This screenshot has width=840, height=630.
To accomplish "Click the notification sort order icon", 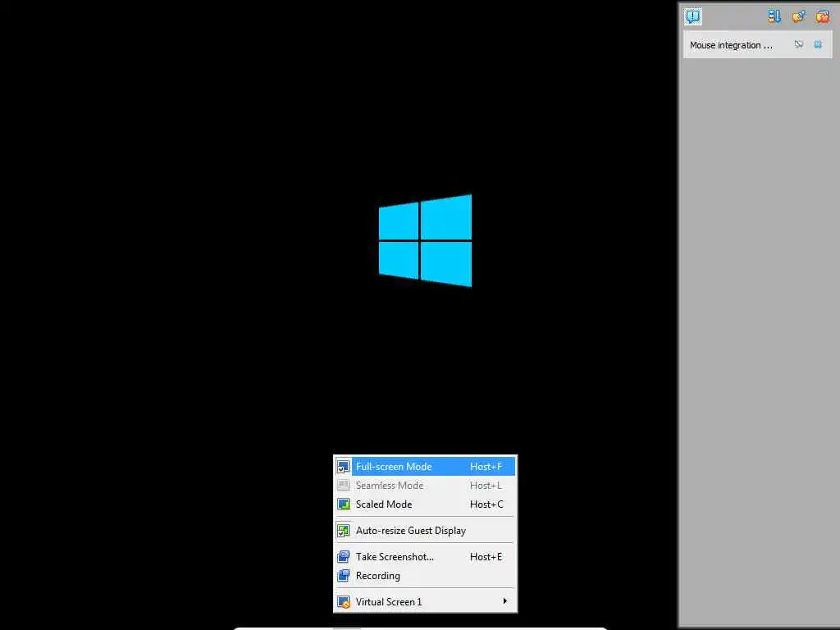I will [x=774, y=16].
